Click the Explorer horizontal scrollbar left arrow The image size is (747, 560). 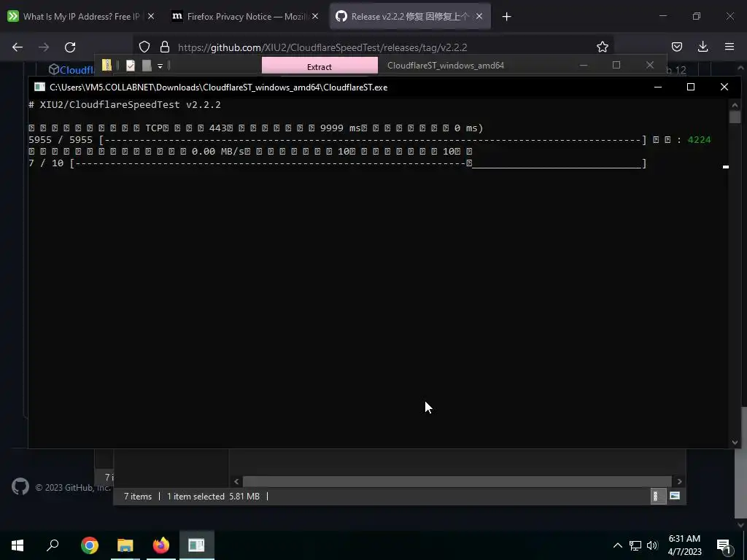pyautogui.click(x=236, y=481)
